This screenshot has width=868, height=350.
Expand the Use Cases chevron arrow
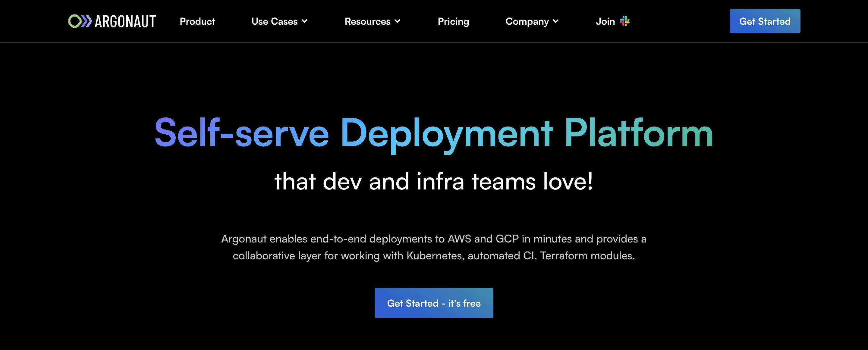[x=305, y=21]
